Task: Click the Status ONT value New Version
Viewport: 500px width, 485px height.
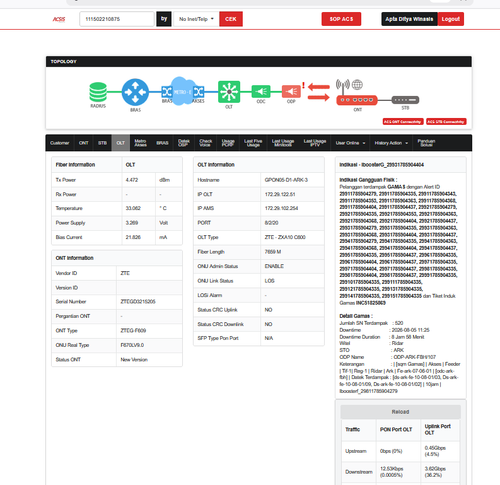Action: click(x=134, y=360)
